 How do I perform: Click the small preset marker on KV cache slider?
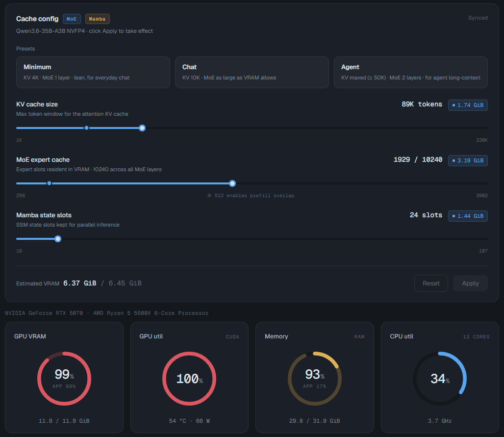[86, 128]
